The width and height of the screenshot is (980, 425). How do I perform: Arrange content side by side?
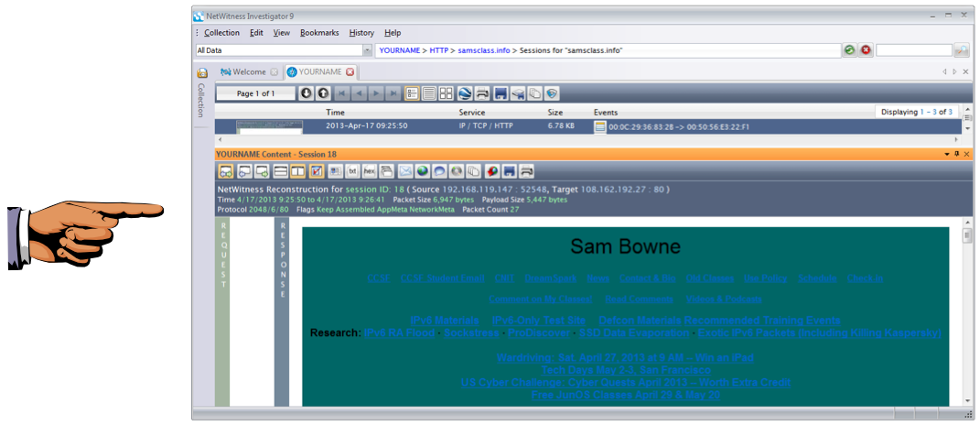tap(297, 171)
